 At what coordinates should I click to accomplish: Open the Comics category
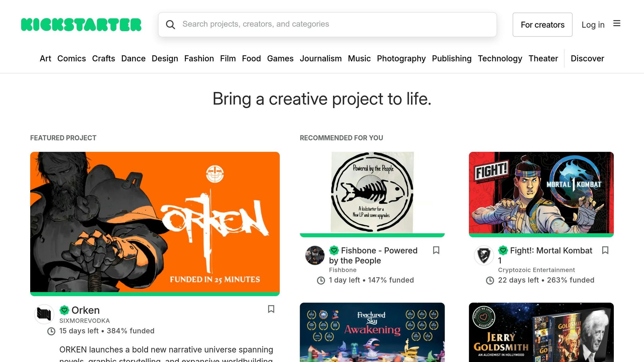click(71, 58)
